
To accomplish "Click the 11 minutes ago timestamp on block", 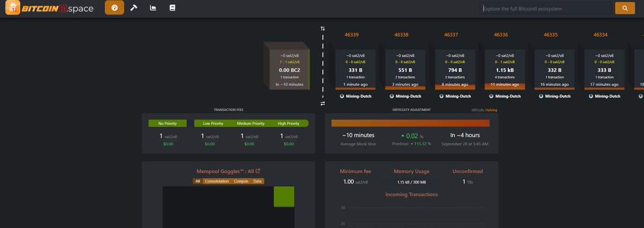I will pyautogui.click(x=504, y=84).
